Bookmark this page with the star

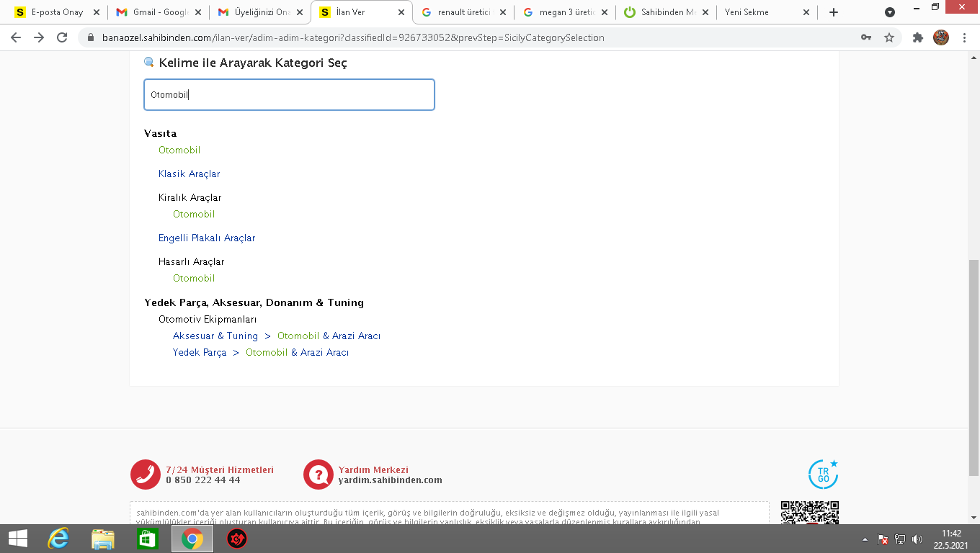coord(889,37)
